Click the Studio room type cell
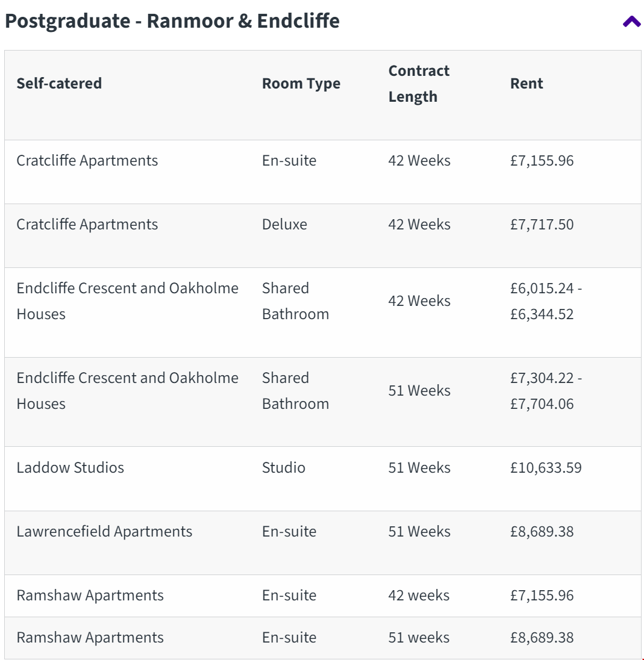 click(x=283, y=467)
